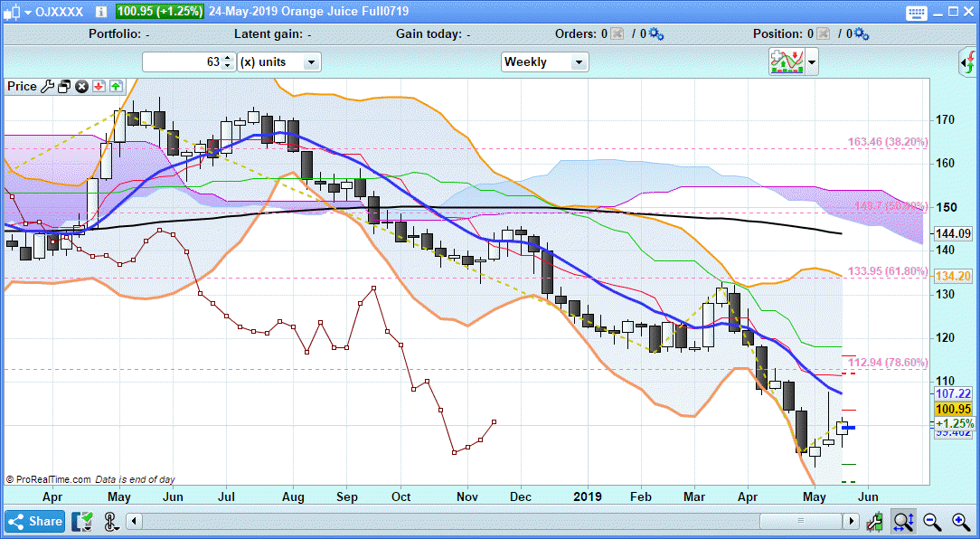This screenshot has width=980, height=539.
Task: Click the 144.09 price axis label
Action: (954, 234)
